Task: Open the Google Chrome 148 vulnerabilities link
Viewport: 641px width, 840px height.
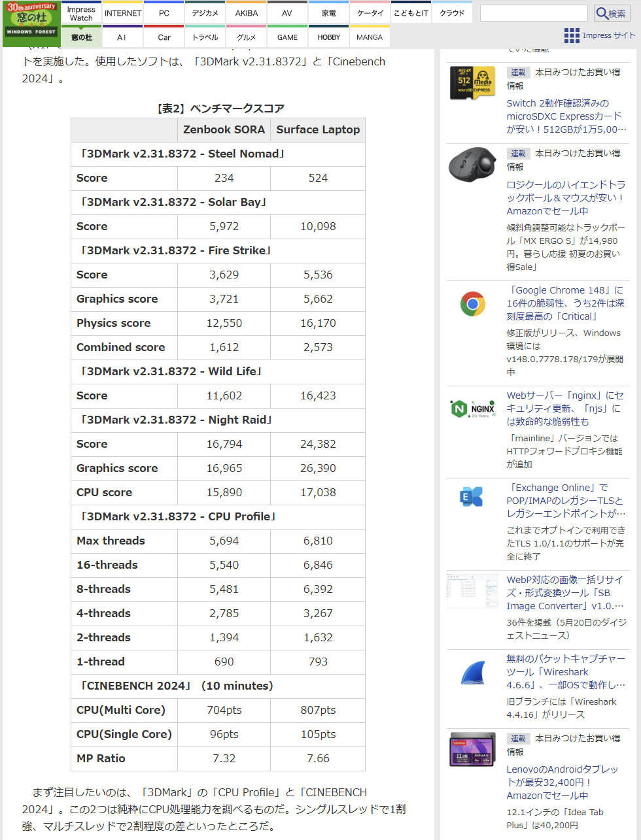Action: click(566, 303)
